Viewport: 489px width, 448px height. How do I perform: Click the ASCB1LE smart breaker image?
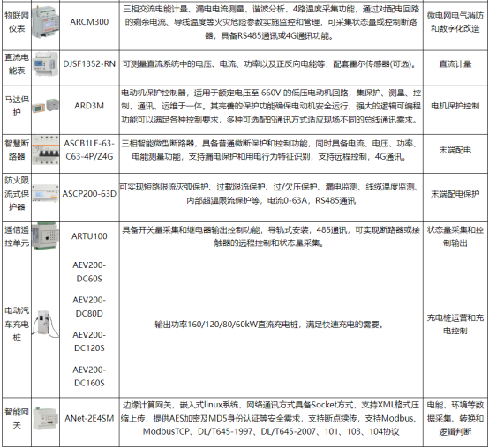46,150
